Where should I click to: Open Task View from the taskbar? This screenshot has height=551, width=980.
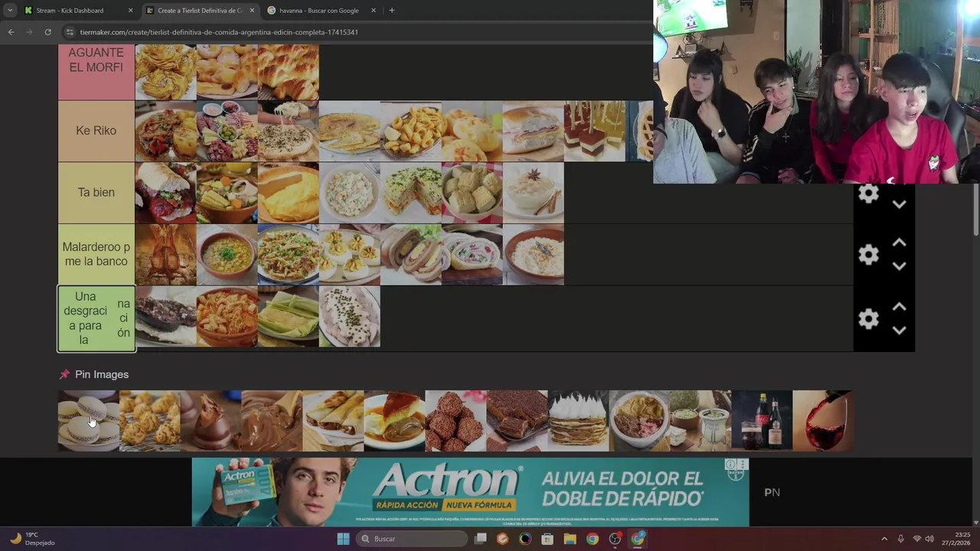pos(481,539)
